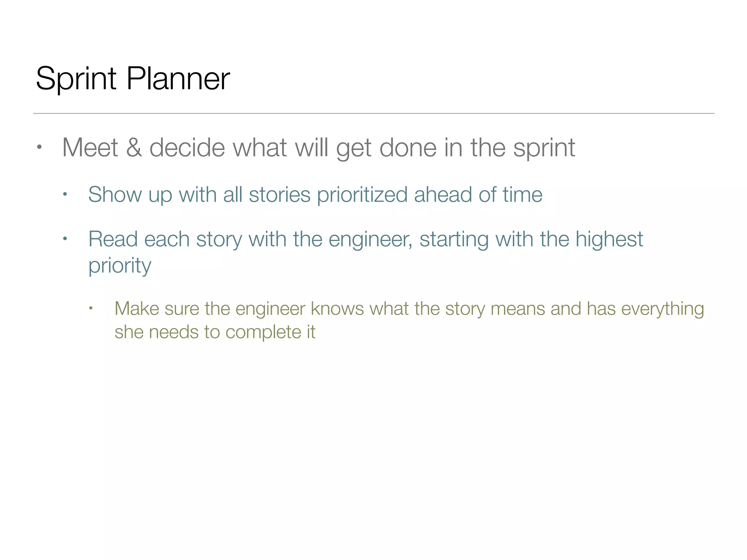
Task: Click the word "priority" on the wrapped line
Action: point(120,265)
